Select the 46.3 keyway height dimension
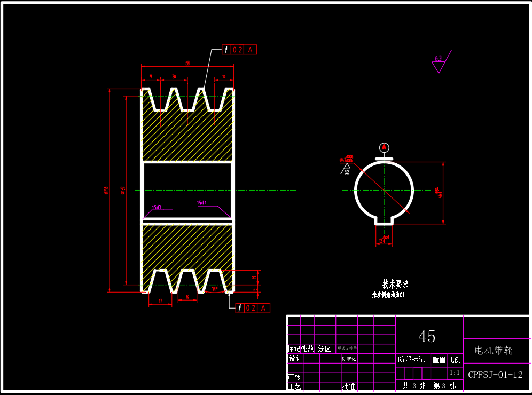The image size is (532, 395). click(439, 193)
